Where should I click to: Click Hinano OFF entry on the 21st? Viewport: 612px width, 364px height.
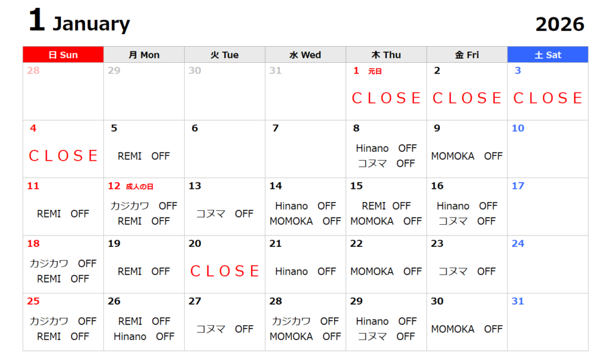305,271
